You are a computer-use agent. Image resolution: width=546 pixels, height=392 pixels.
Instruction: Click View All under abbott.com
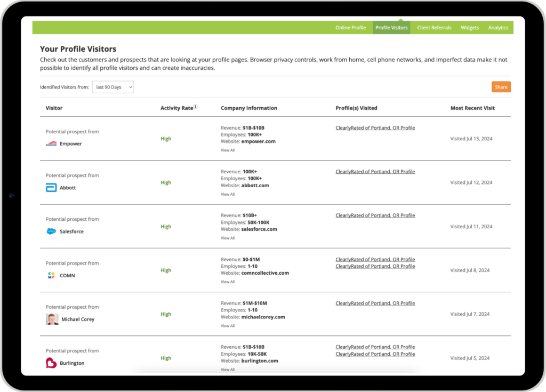click(x=228, y=194)
